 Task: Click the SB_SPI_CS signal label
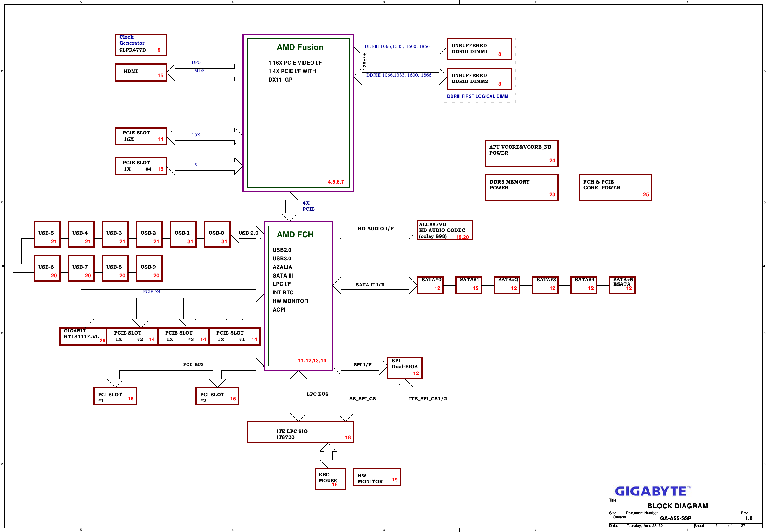363,399
